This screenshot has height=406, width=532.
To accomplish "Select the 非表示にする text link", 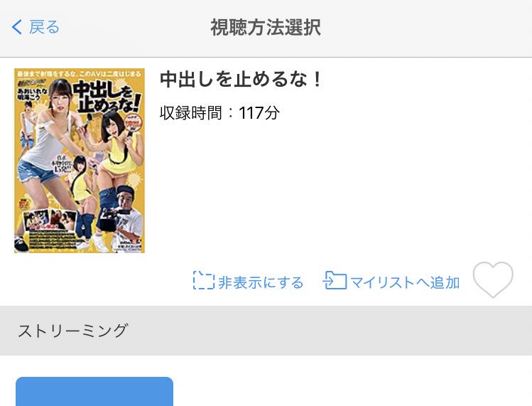I will (x=261, y=282).
